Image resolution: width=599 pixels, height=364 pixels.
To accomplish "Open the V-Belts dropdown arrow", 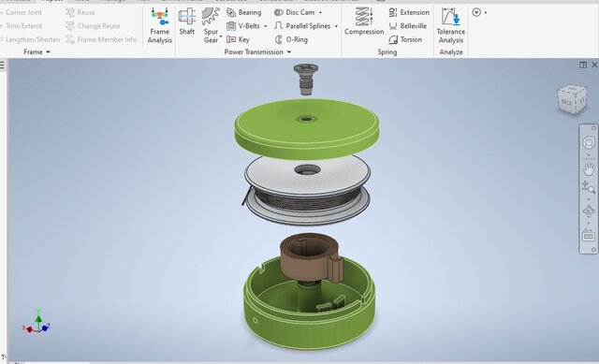I will [x=266, y=26].
